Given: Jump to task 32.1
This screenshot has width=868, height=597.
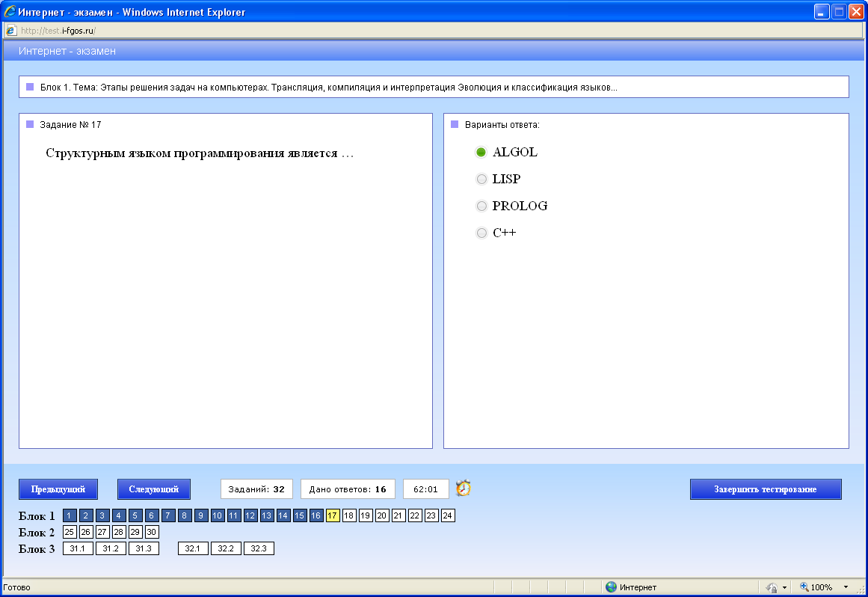Looking at the screenshot, I should tap(193, 548).
